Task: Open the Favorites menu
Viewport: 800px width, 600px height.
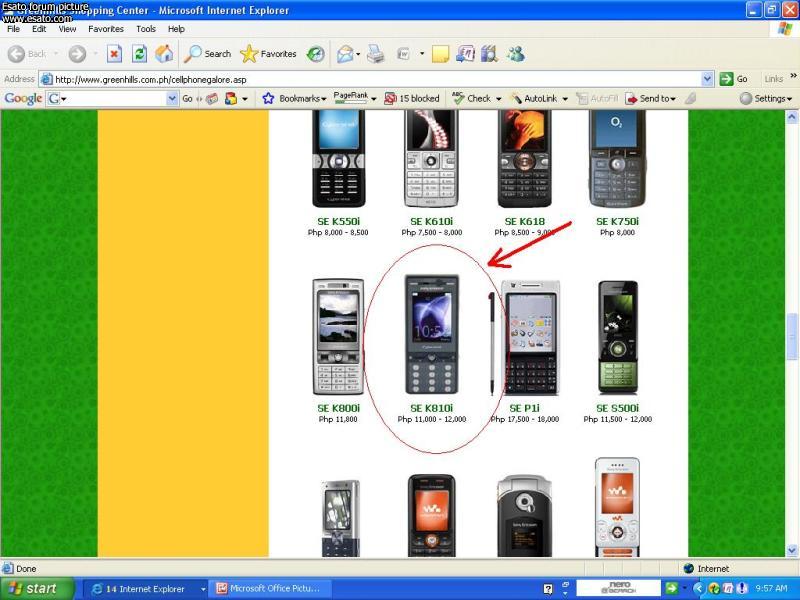Action: (x=106, y=29)
